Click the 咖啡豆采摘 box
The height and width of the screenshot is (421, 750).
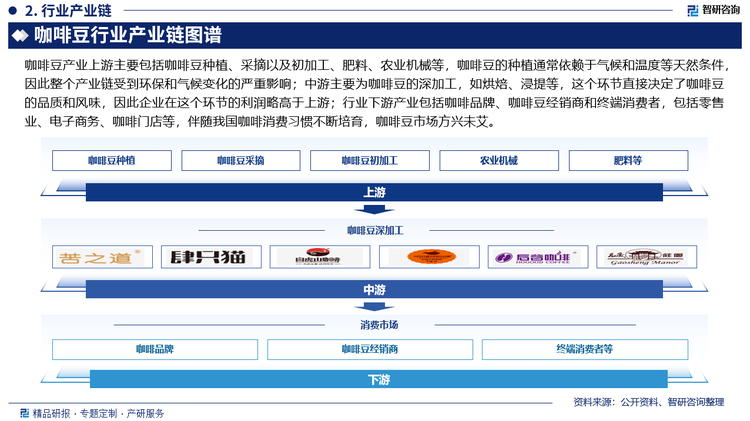click(x=241, y=160)
